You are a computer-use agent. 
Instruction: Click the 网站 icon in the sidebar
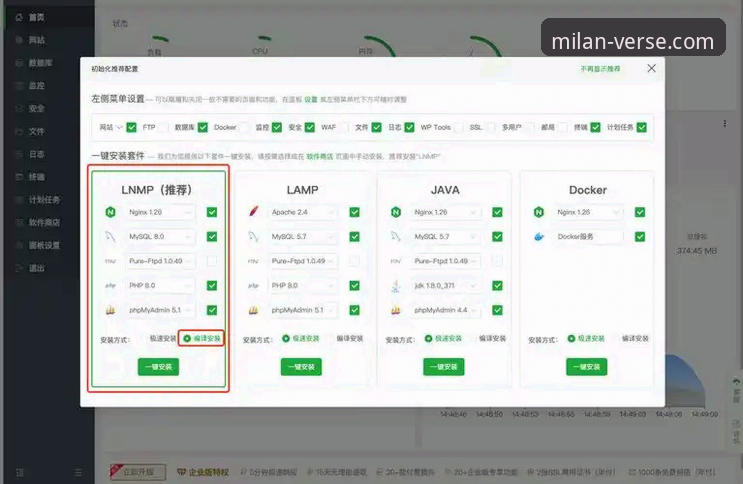point(19,40)
